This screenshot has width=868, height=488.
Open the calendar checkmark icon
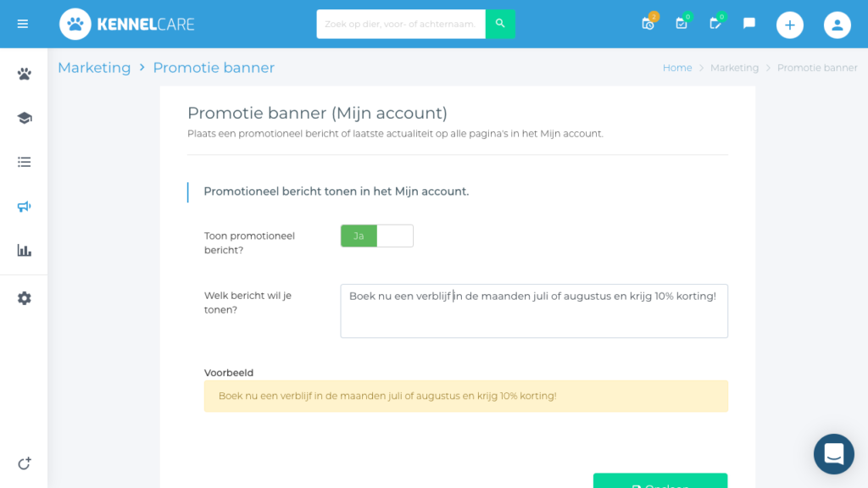[x=682, y=23]
